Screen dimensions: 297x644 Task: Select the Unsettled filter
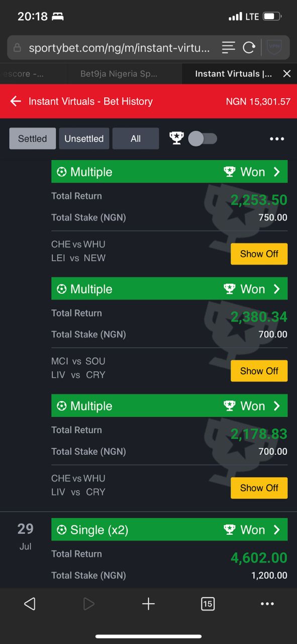pyautogui.click(x=84, y=138)
